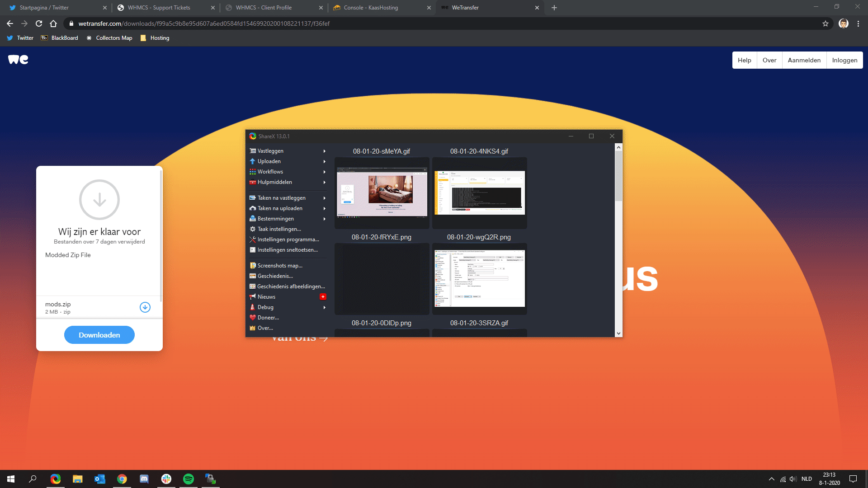Open the Hosting bookmark folder

point(155,38)
